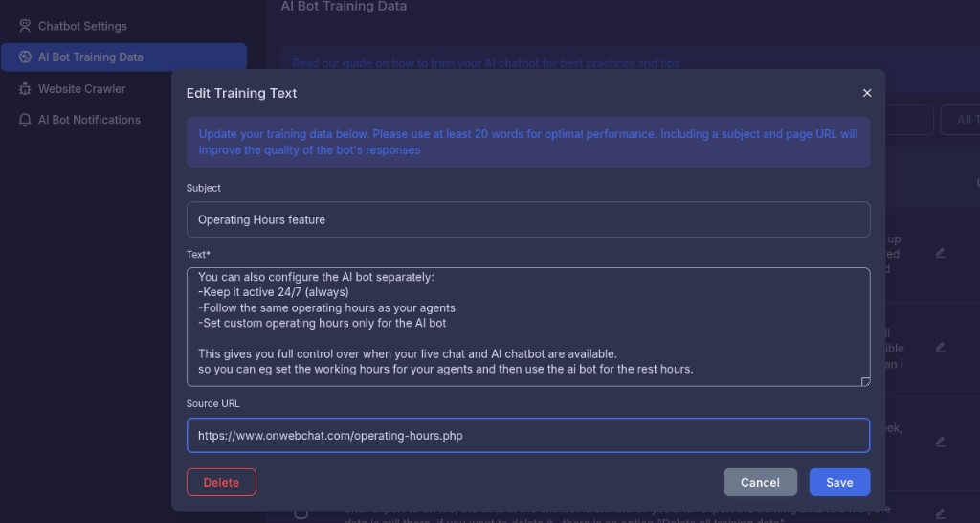
Task: Open Chatbot Settings in the sidebar
Action: point(82,26)
